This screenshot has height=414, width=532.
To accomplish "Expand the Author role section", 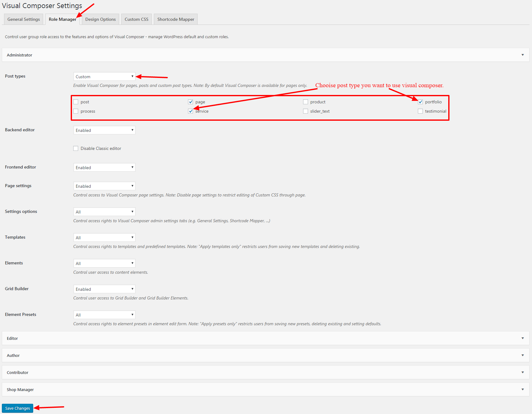I will tap(266, 355).
